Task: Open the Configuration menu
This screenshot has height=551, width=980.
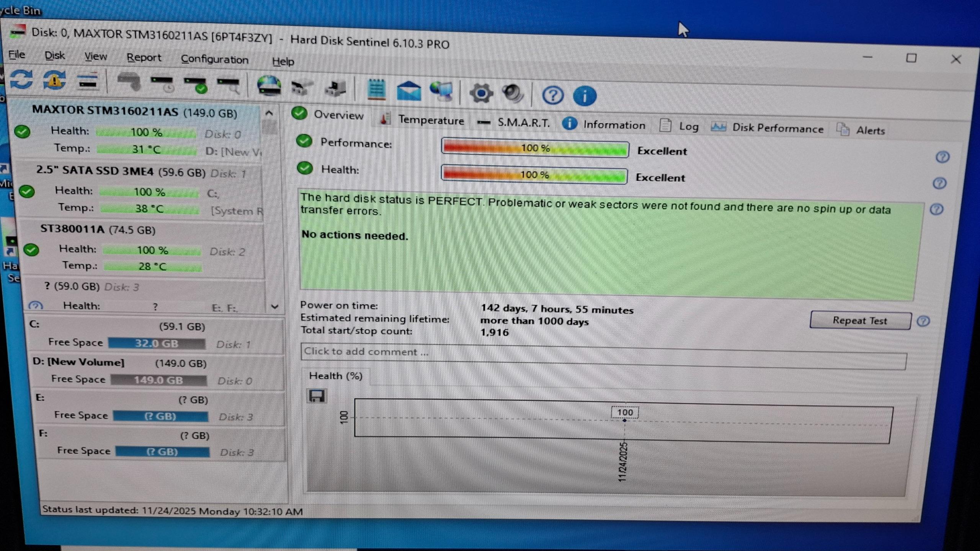Action: click(x=214, y=59)
